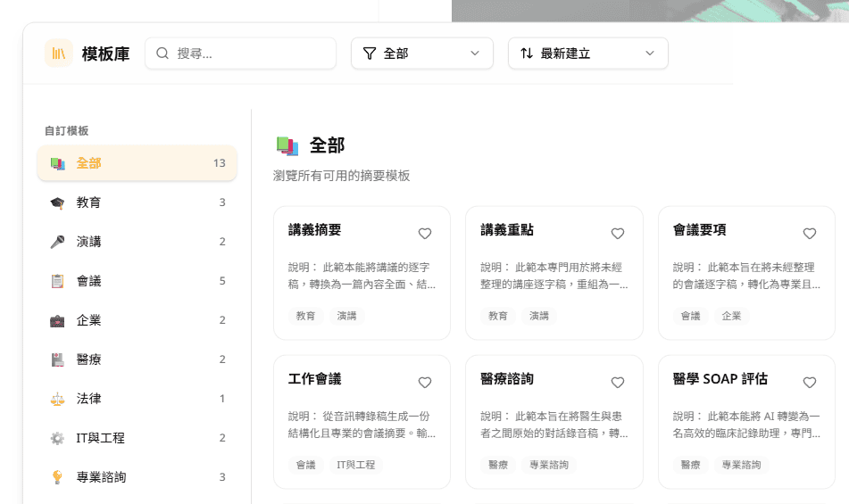Click the 企業 tag on 會議要項 card
Image resolution: width=849 pixels, height=504 pixels.
(x=731, y=316)
